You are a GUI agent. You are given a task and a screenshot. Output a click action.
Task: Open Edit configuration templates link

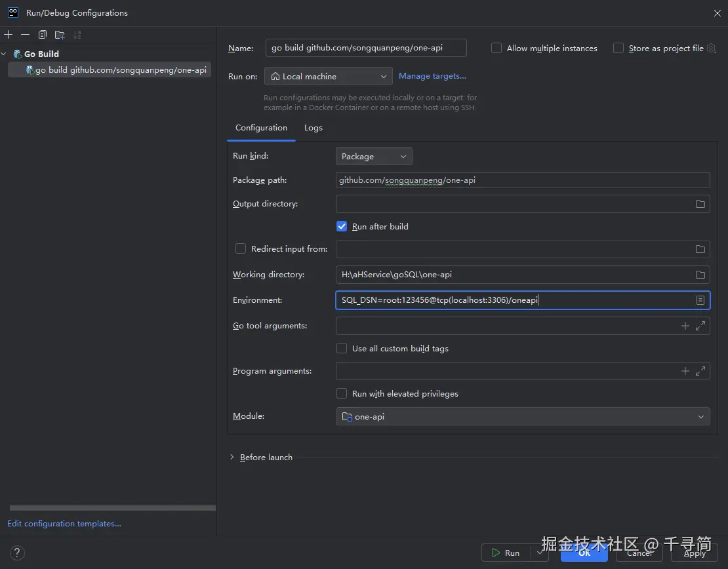pos(64,524)
